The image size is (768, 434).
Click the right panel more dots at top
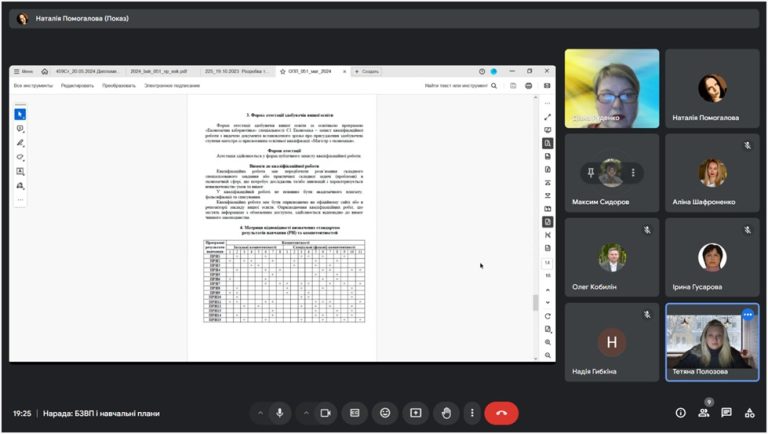tap(548, 103)
